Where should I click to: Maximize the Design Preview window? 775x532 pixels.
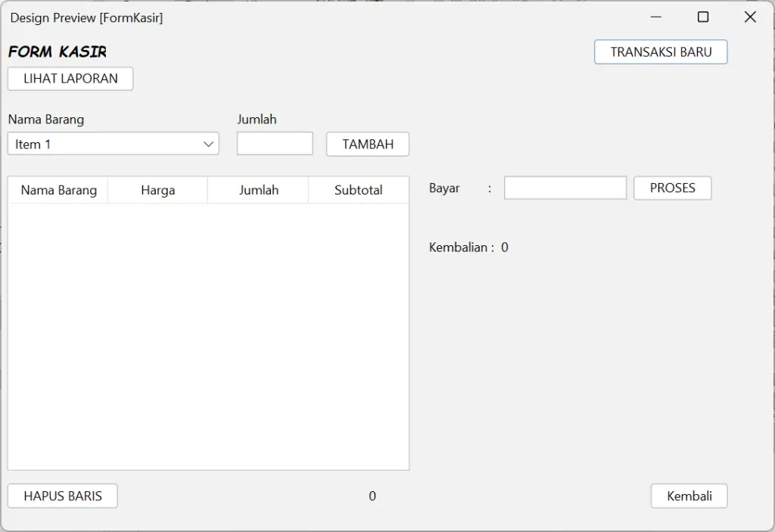tap(703, 17)
